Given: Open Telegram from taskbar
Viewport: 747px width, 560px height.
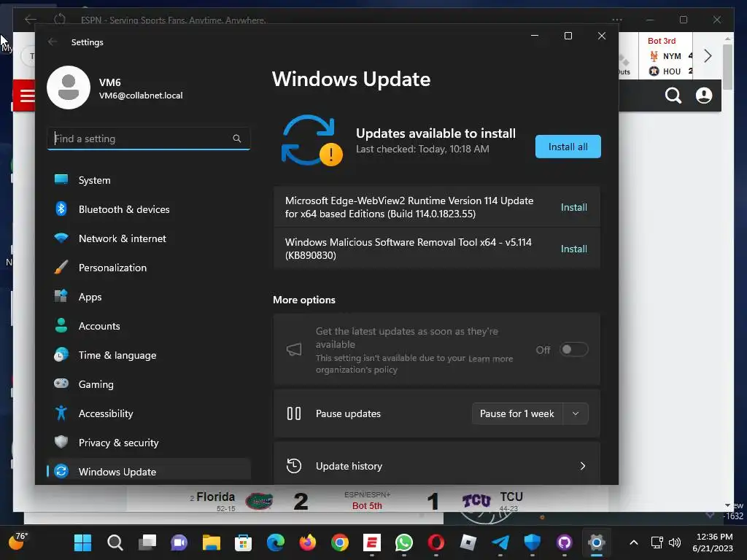Looking at the screenshot, I should pyautogui.click(x=500, y=542).
